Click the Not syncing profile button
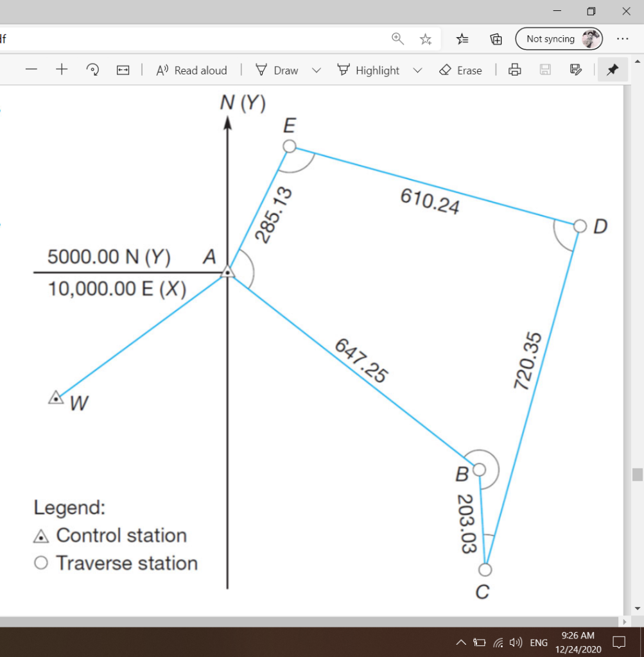 [558, 38]
